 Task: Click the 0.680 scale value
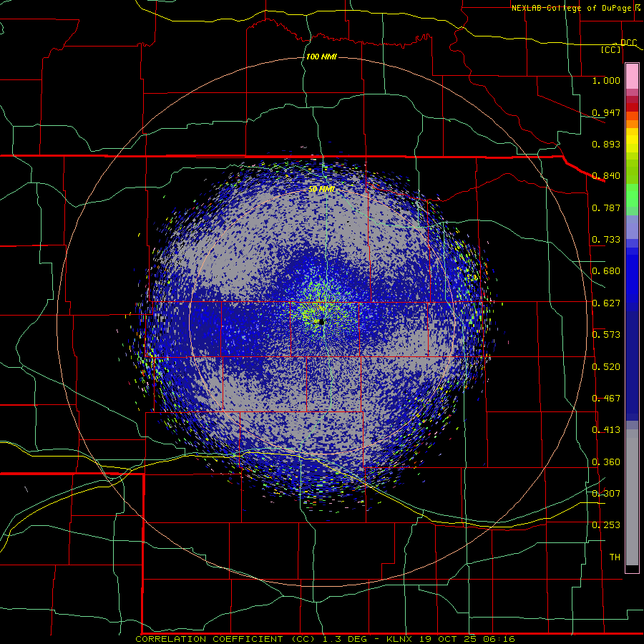606,271
